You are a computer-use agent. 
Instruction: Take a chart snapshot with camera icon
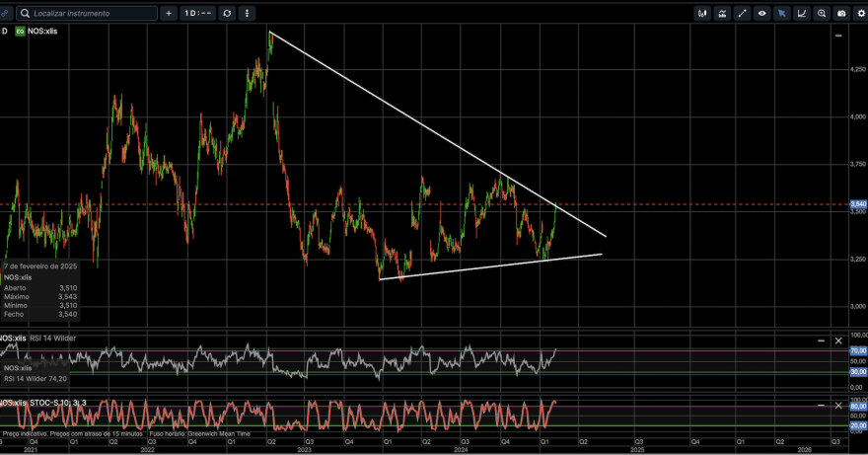841,13
